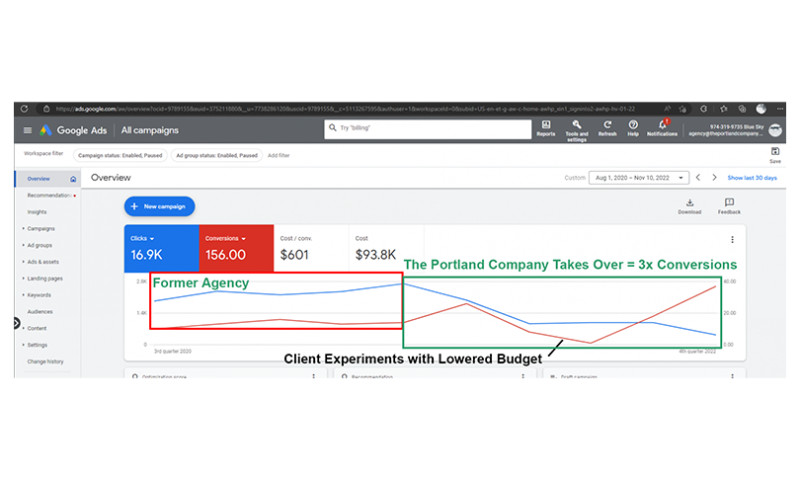Open Insights in the sidebar

click(37, 212)
